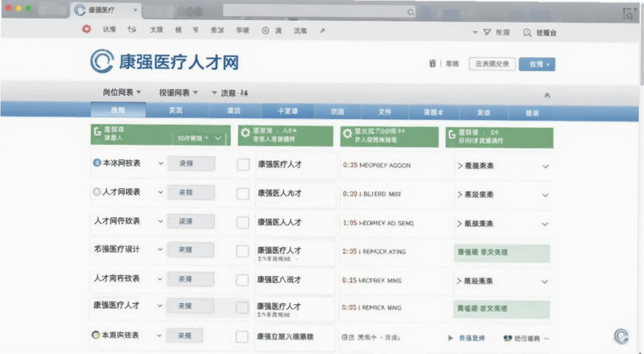
Task: Click the play triangle icon in the bottom row
Action: 451,338
